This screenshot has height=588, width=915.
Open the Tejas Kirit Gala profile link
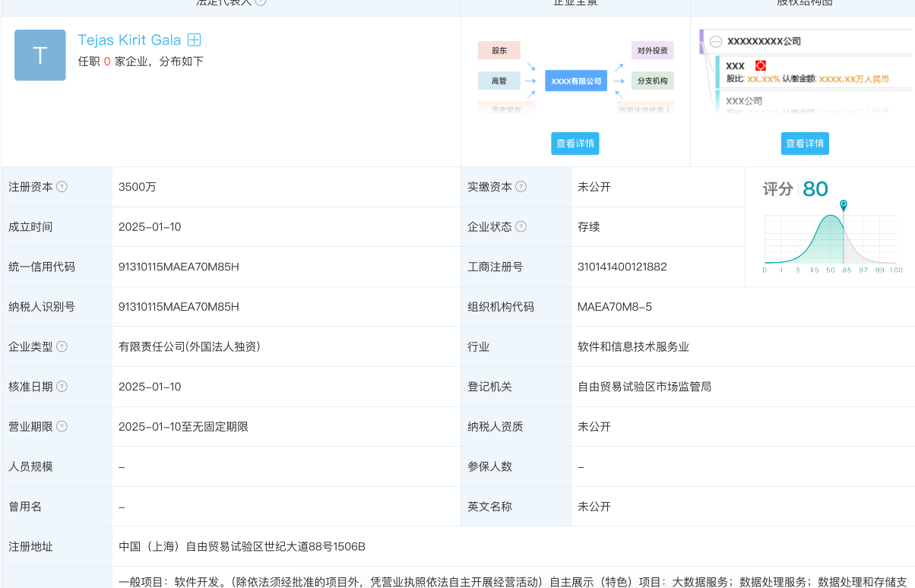129,40
